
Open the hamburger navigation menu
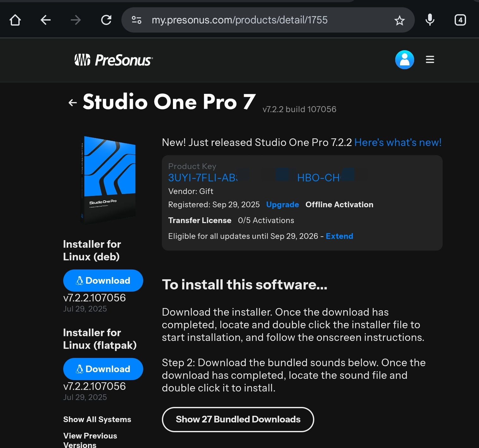pyautogui.click(x=430, y=60)
